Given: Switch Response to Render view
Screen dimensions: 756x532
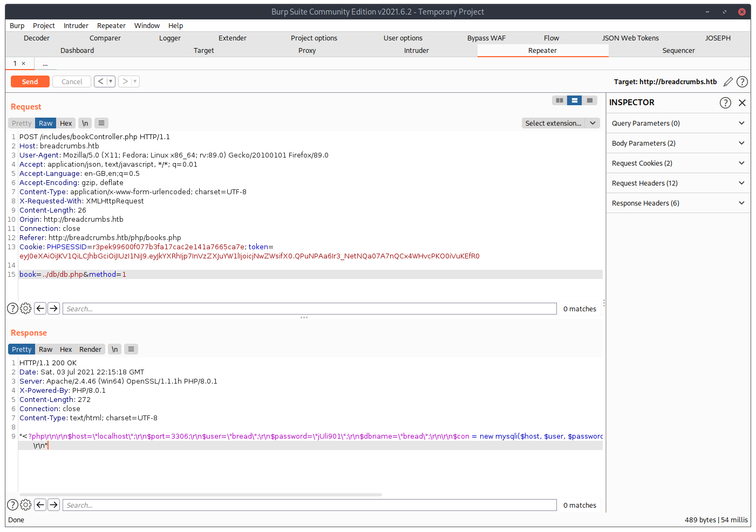Looking at the screenshot, I should click(90, 349).
